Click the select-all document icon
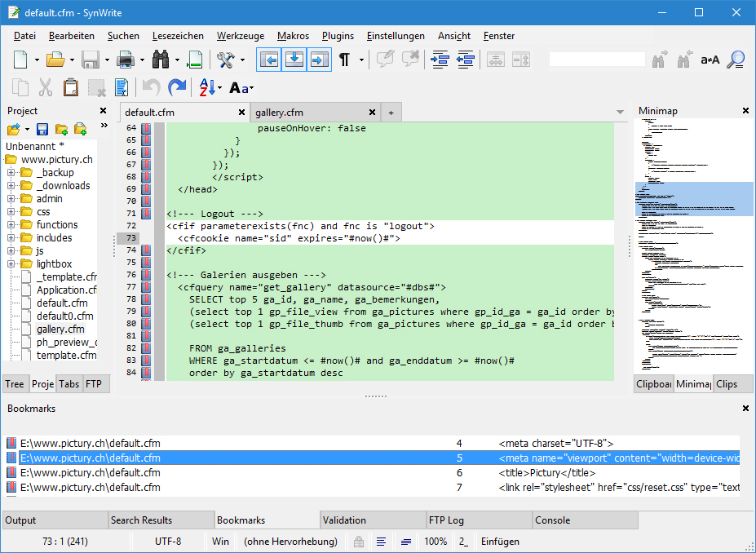The image size is (756, 553). point(122,88)
